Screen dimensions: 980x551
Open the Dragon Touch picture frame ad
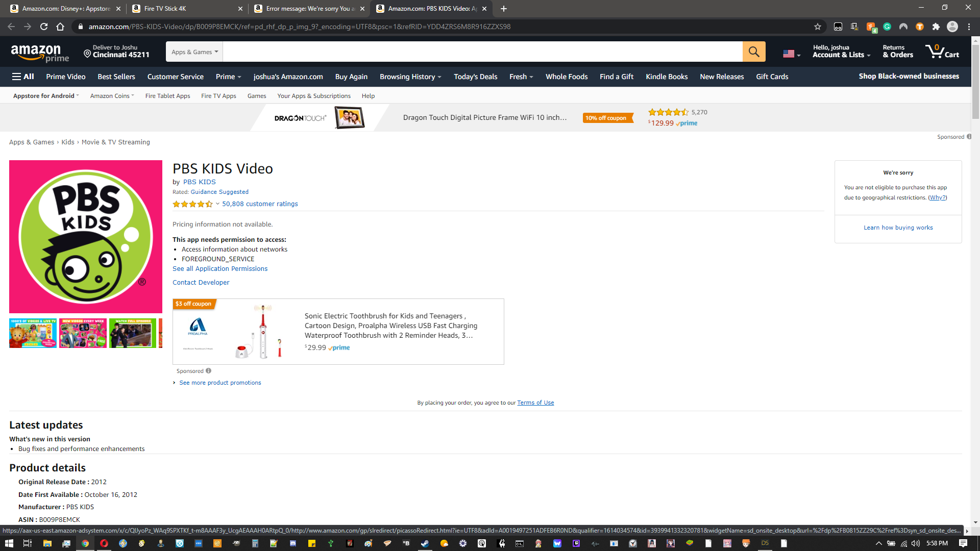coord(485,118)
